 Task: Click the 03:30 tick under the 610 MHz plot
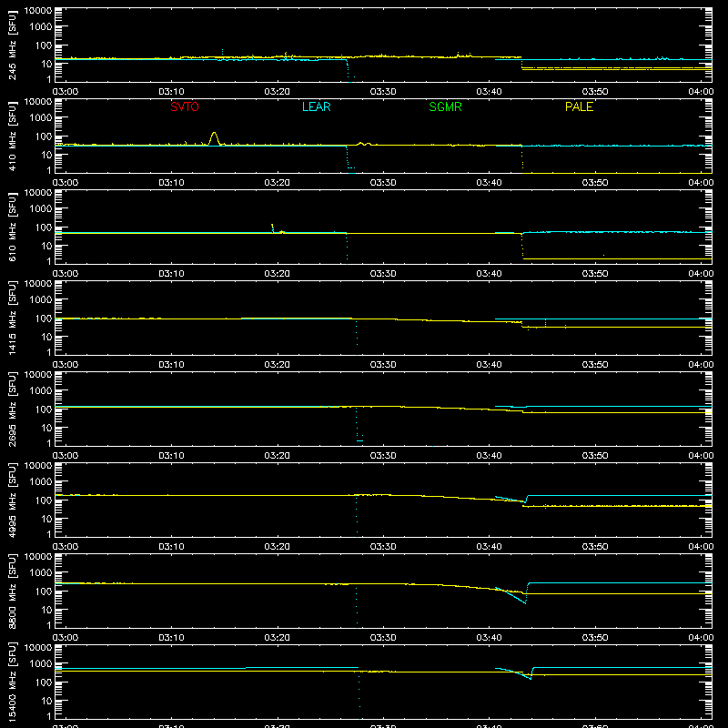click(383, 274)
